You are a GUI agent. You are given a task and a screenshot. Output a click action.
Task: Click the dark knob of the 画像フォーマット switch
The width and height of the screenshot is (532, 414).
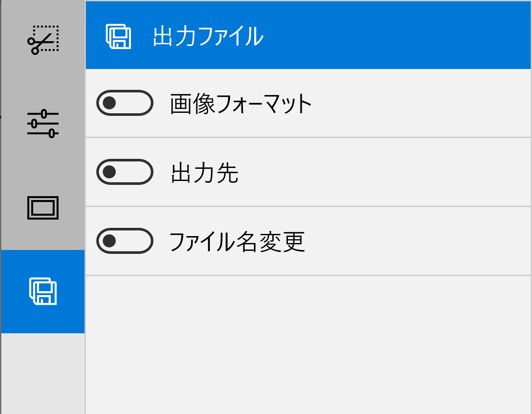tap(109, 103)
